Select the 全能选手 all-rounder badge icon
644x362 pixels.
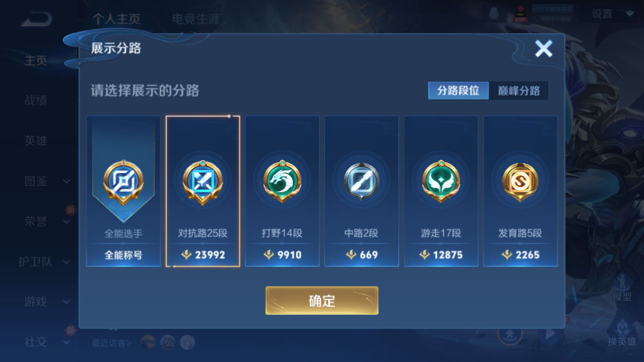tap(123, 182)
